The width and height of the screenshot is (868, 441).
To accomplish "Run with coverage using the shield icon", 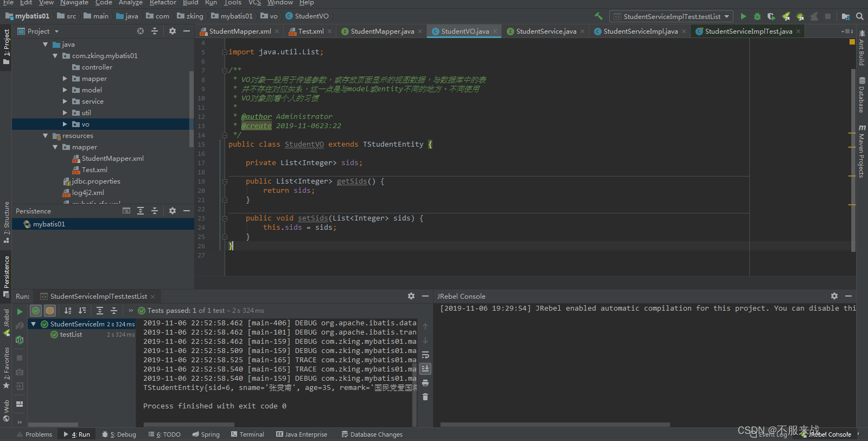I will [771, 16].
